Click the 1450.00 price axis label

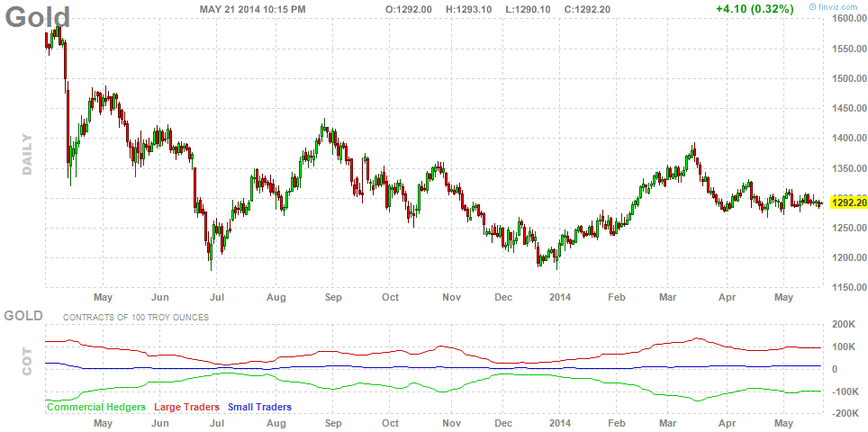pos(848,109)
